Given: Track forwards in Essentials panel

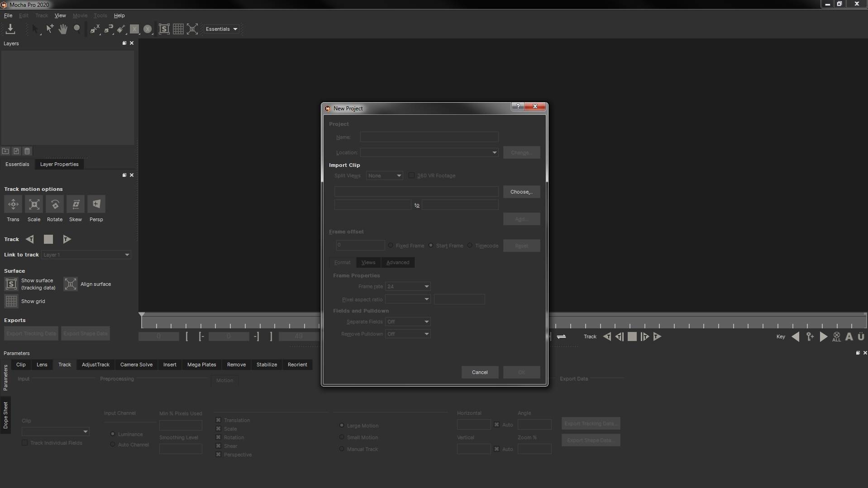Looking at the screenshot, I should tap(67, 239).
